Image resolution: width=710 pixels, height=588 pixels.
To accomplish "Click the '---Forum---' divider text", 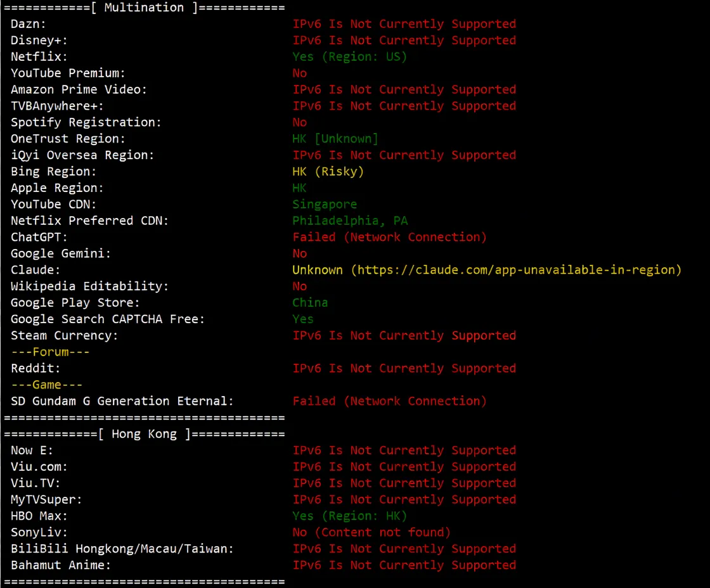I will tap(50, 352).
